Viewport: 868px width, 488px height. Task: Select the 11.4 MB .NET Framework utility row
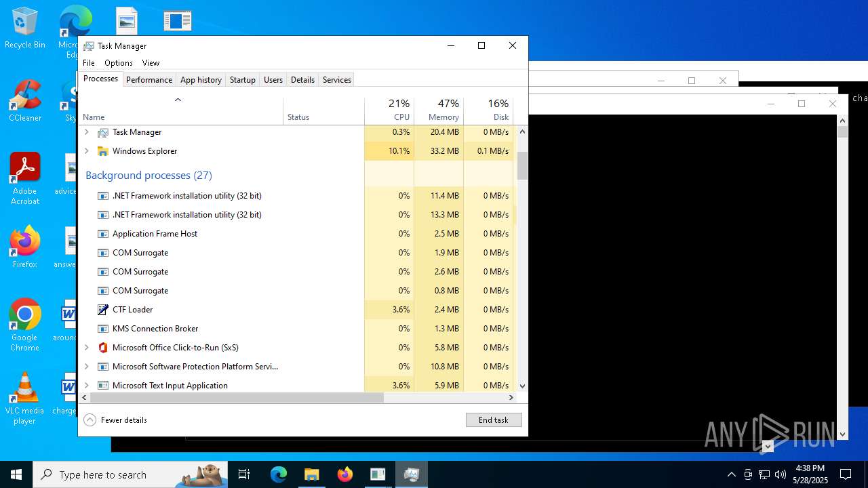click(296, 196)
